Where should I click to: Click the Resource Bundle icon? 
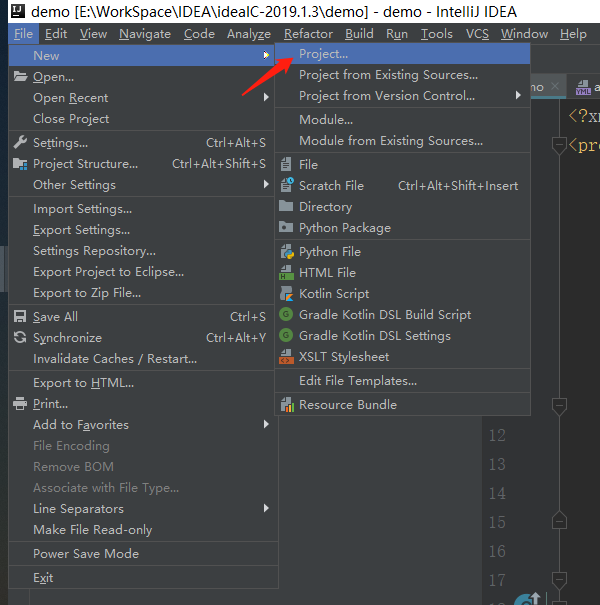287,404
